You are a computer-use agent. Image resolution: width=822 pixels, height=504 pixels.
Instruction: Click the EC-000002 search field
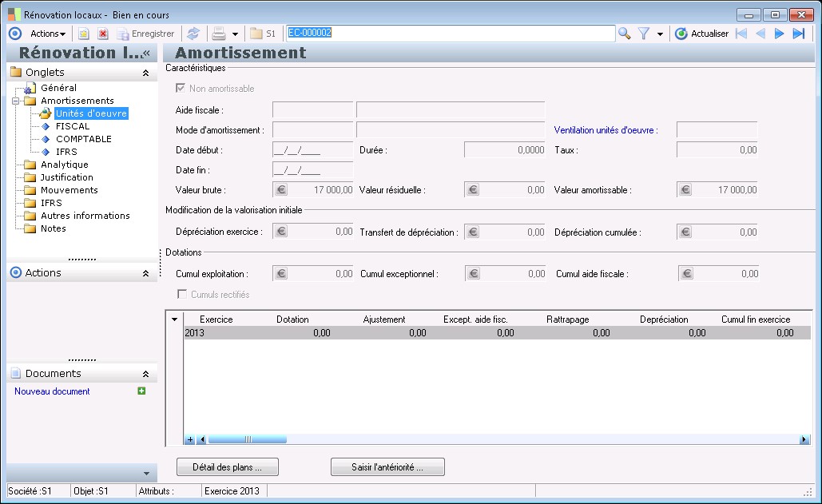pyautogui.click(x=451, y=33)
